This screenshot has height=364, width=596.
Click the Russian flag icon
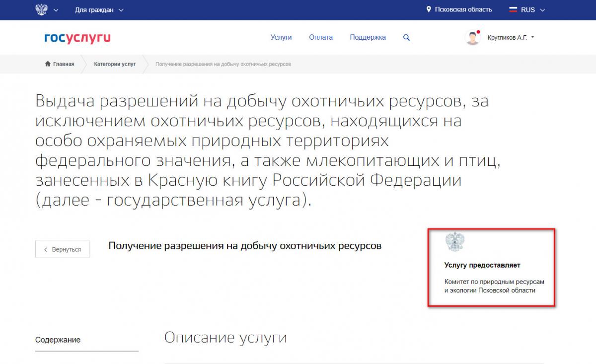tap(513, 10)
